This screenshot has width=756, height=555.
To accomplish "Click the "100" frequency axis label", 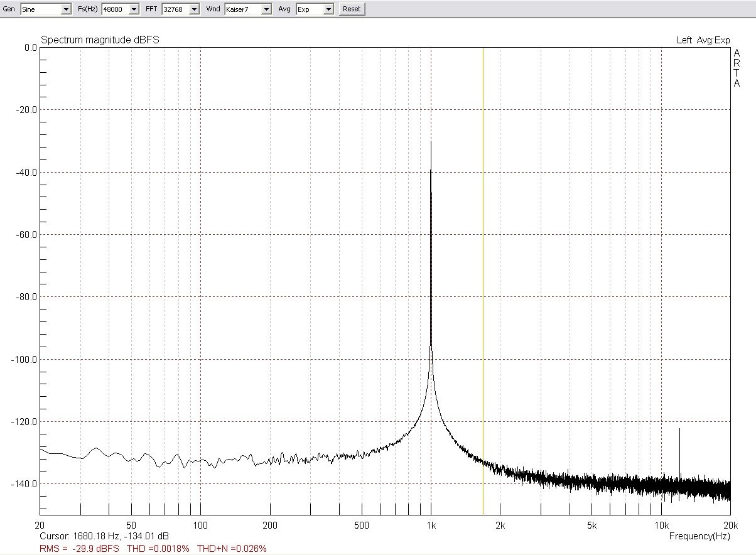I will point(200,525).
